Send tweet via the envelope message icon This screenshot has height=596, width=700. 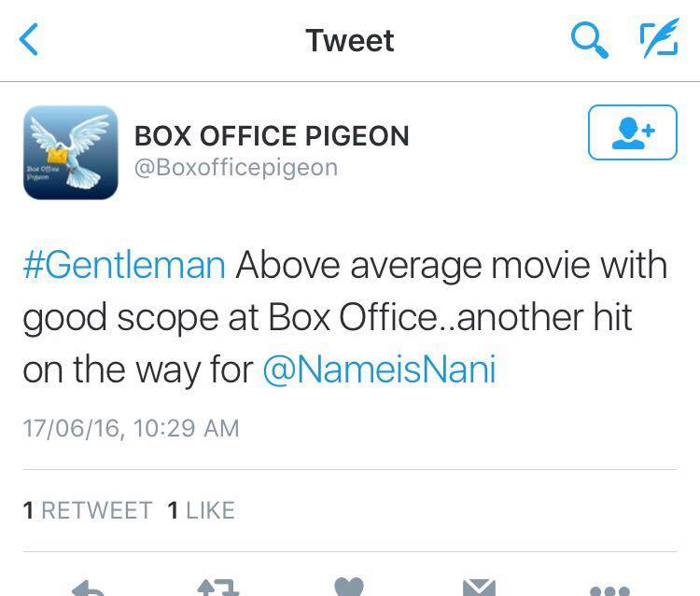(x=480, y=588)
